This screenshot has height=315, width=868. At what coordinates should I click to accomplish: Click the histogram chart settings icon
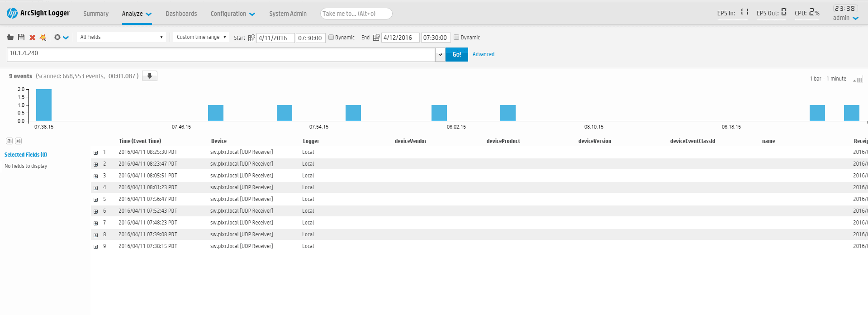click(x=858, y=80)
